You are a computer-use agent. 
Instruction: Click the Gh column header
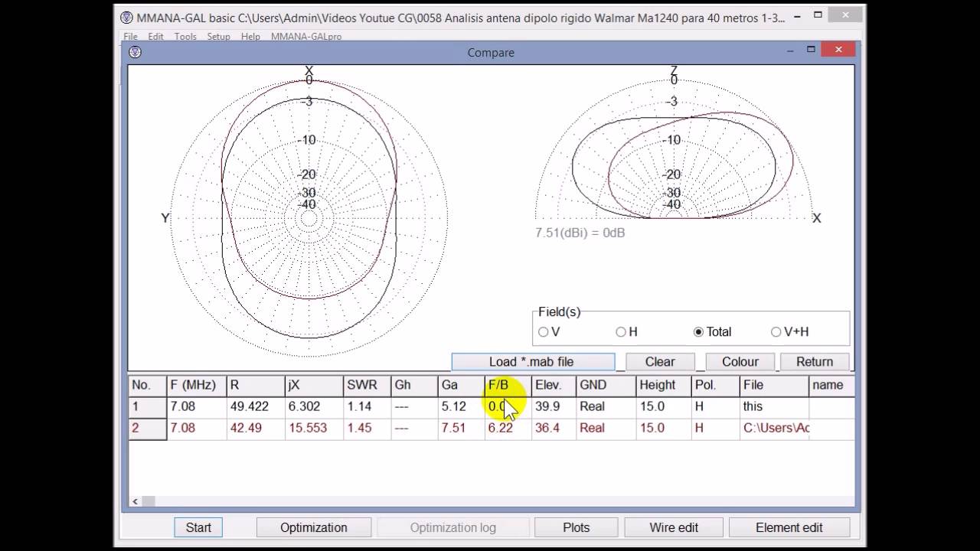[x=414, y=385]
